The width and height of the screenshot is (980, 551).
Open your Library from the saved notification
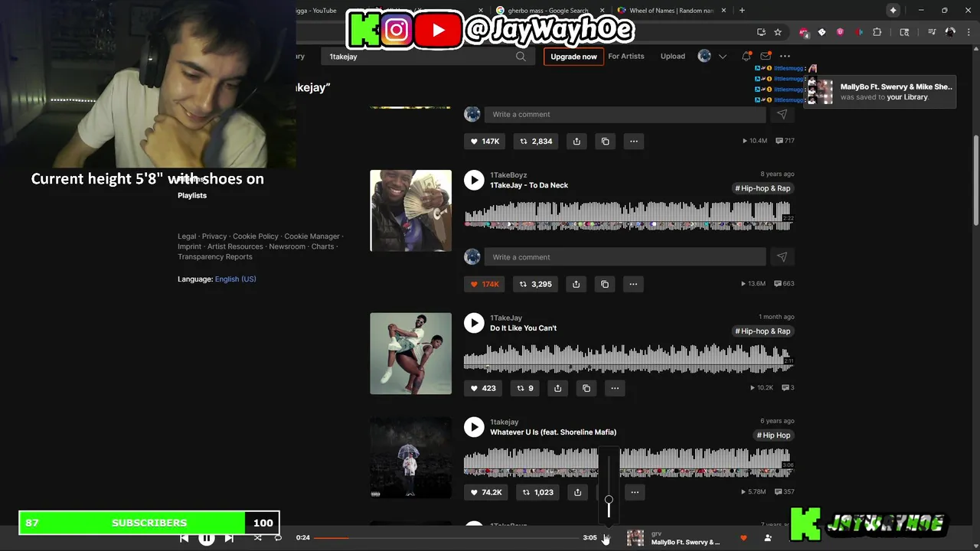[x=907, y=97]
